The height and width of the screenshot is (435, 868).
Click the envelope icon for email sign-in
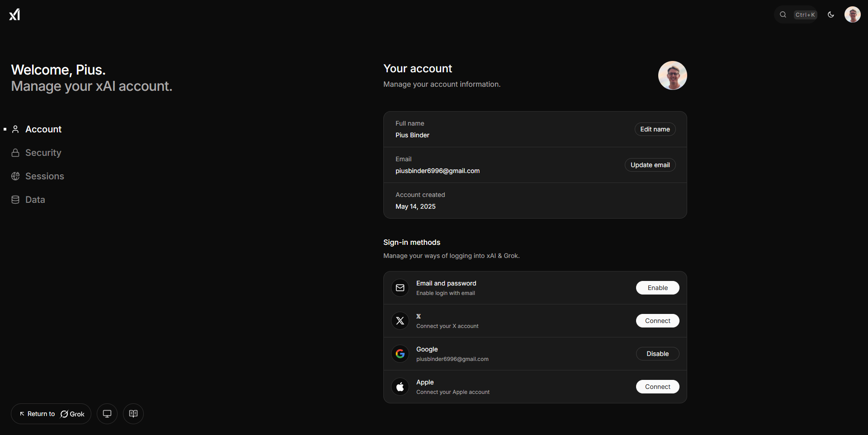pyautogui.click(x=400, y=288)
